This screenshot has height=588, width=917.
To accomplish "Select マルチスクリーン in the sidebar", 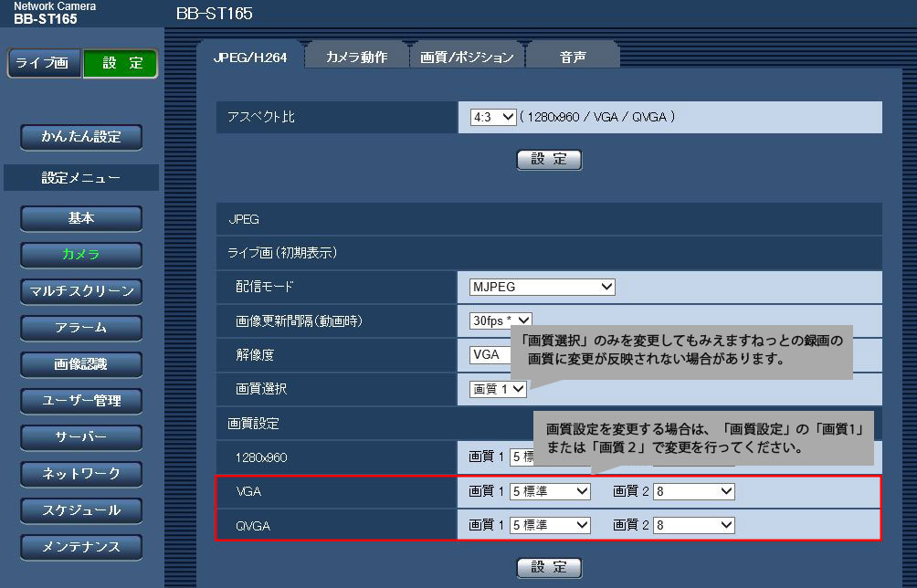I will [81, 291].
